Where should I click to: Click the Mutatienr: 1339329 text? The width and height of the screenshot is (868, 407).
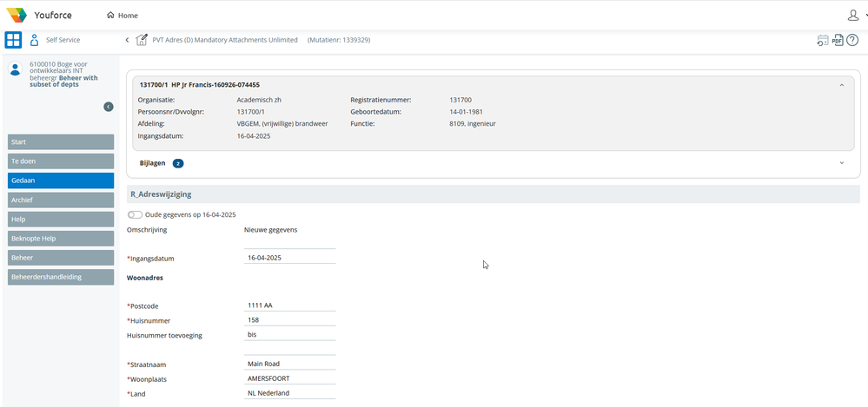(339, 40)
